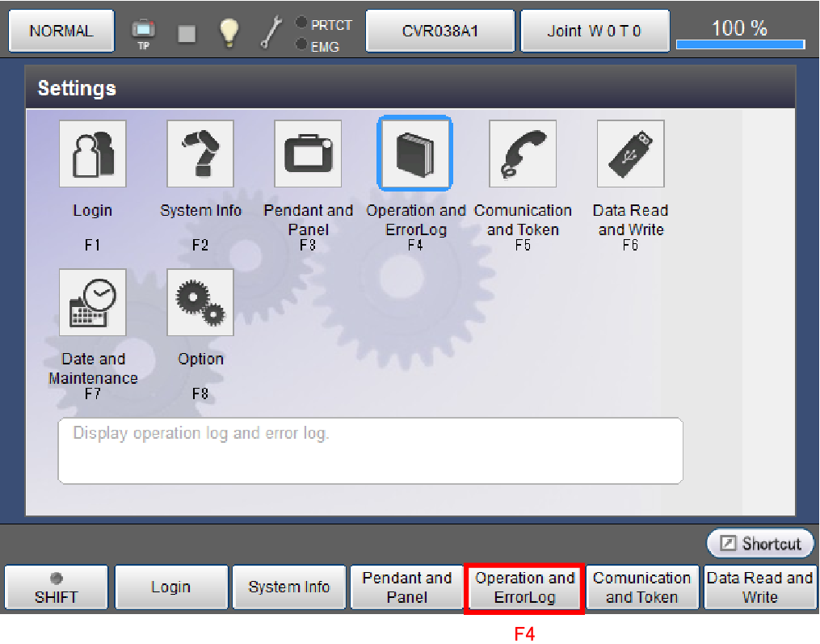Open the Login settings icon
The image size is (820, 644).
point(93,154)
